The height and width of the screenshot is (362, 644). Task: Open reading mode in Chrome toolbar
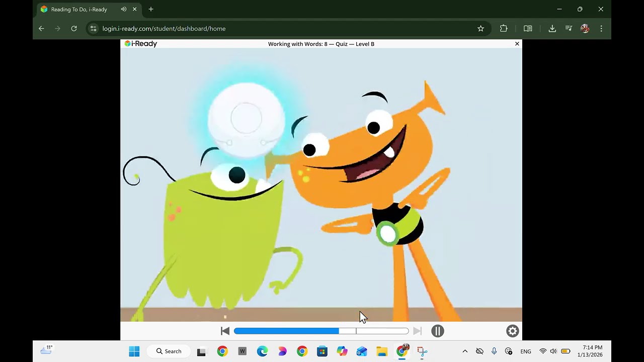(528, 29)
